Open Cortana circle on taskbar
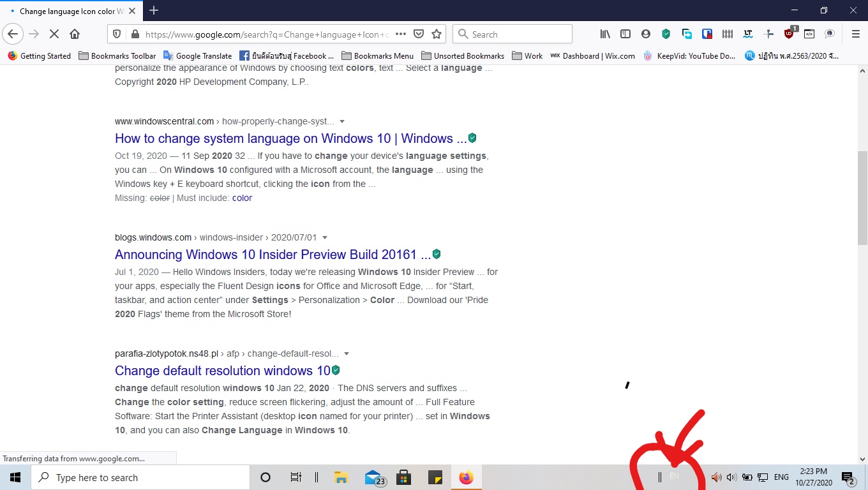 (266, 477)
